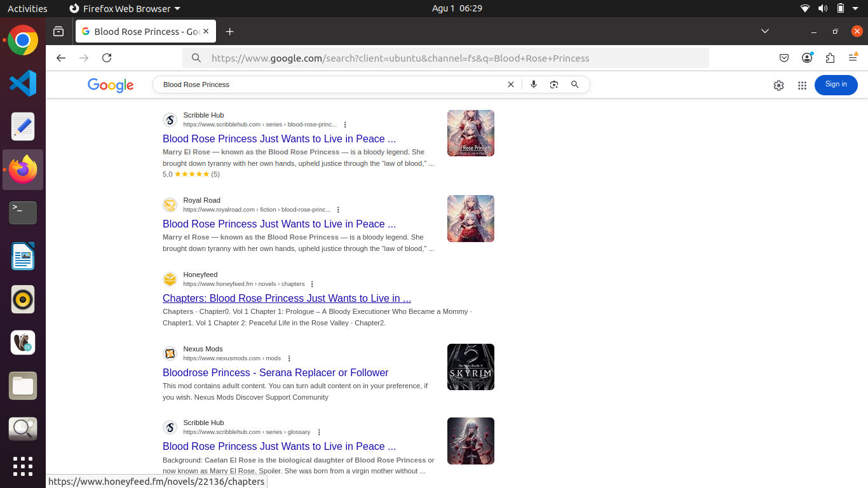The height and width of the screenshot is (488, 868).
Task: Clear the search query with the X
Action: [511, 84]
